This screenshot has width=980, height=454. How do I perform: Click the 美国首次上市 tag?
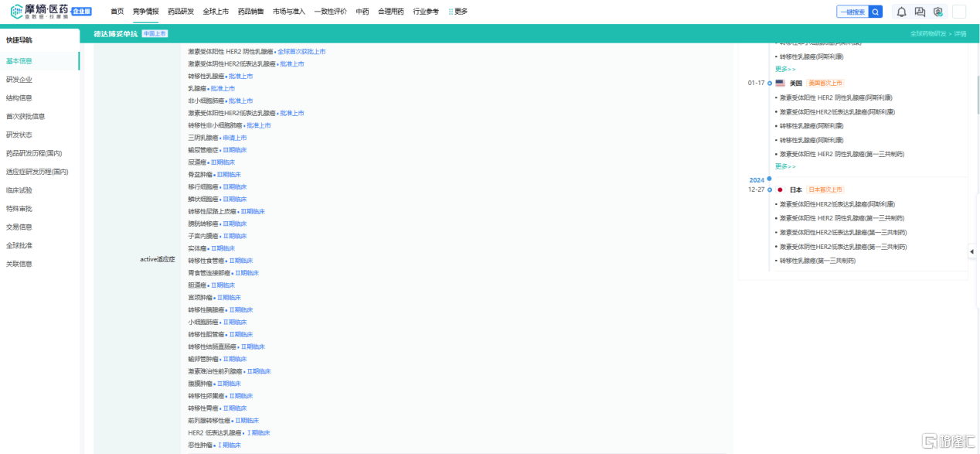pos(825,83)
